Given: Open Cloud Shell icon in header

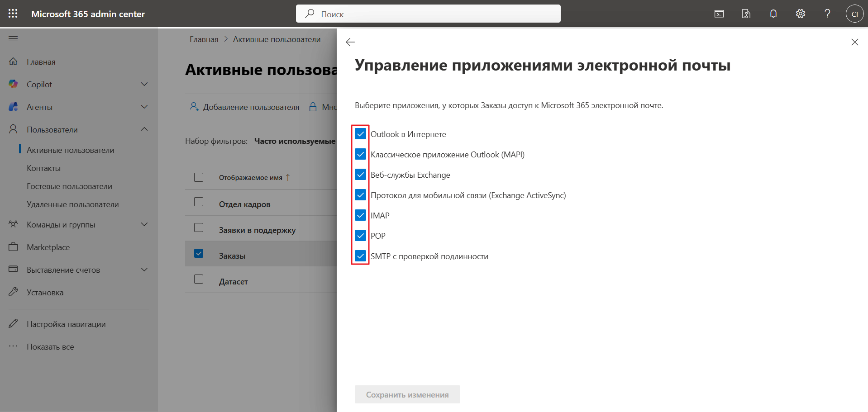Looking at the screenshot, I should (719, 14).
